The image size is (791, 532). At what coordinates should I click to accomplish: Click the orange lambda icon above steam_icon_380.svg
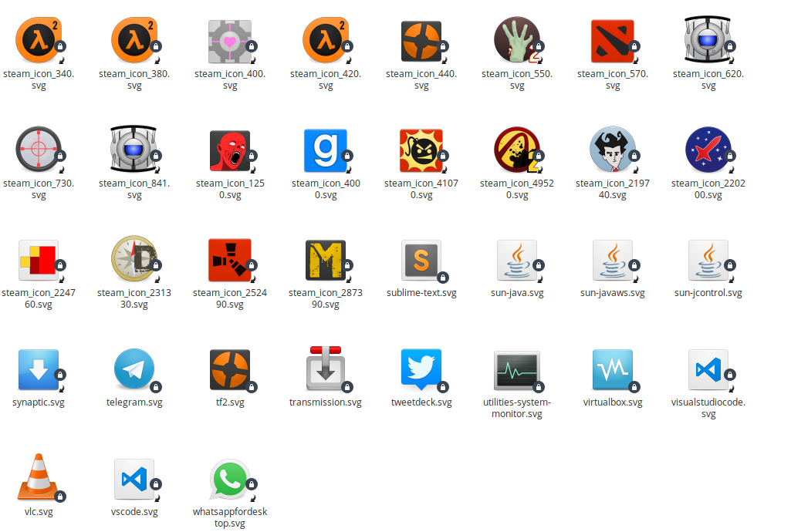[x=134, y=40]
